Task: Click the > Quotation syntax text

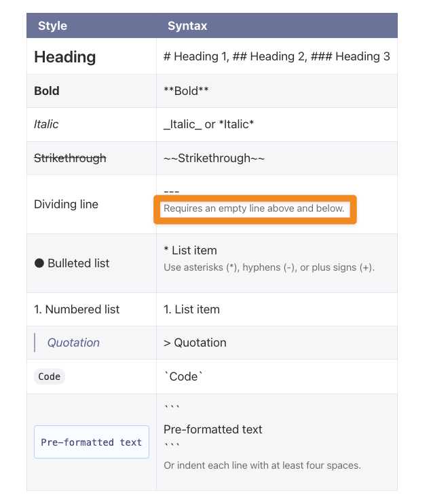Action: click(195, 343)
